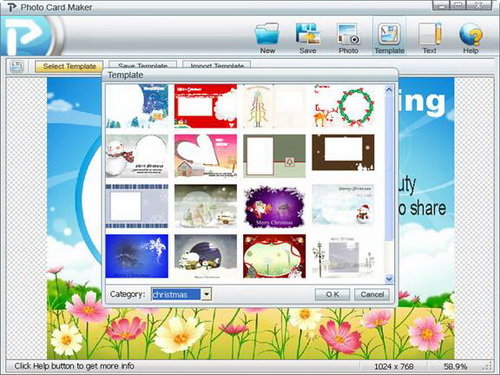
Task: Open the Save Template tab
Action: [x=143, y=66]
